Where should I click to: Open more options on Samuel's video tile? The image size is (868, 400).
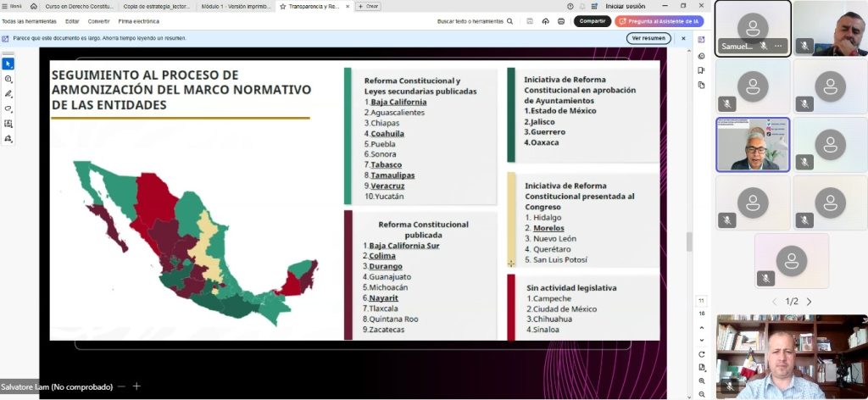(x=778, y=46)
